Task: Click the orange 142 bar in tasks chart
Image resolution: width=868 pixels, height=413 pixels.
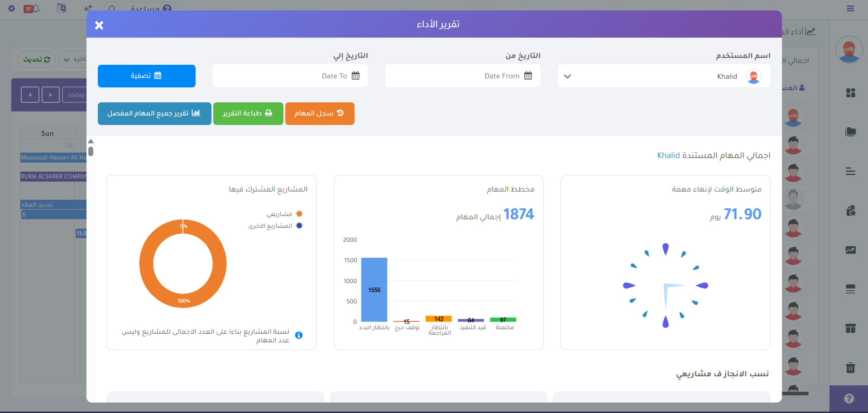Action: [439, 319]
